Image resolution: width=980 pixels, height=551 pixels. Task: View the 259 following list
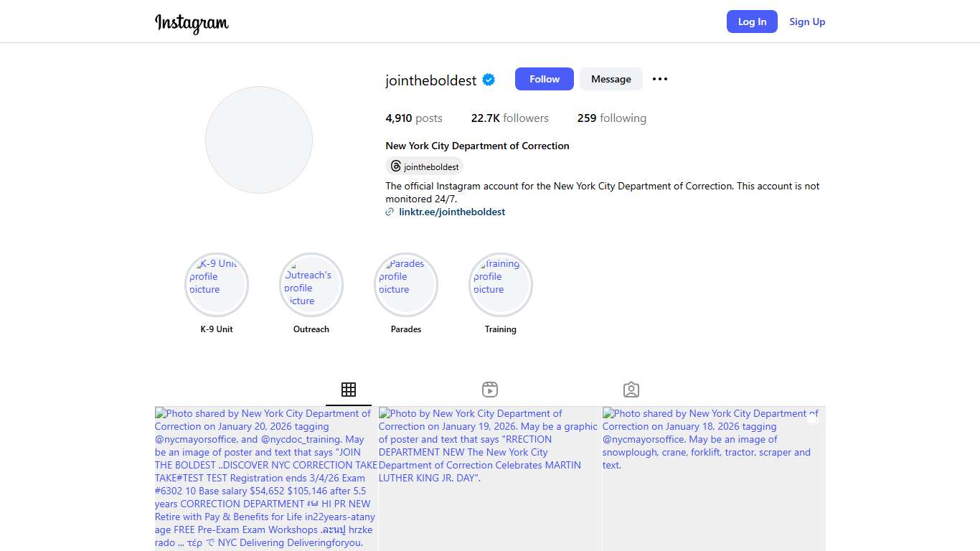611,118
